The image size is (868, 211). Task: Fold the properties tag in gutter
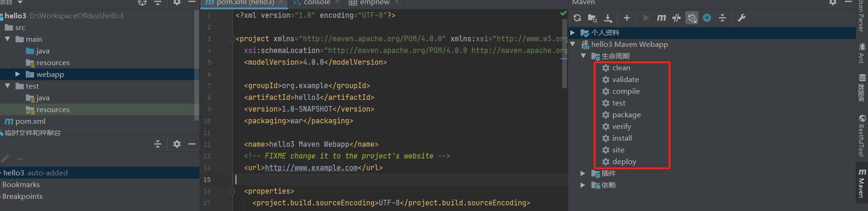(232, 191)
